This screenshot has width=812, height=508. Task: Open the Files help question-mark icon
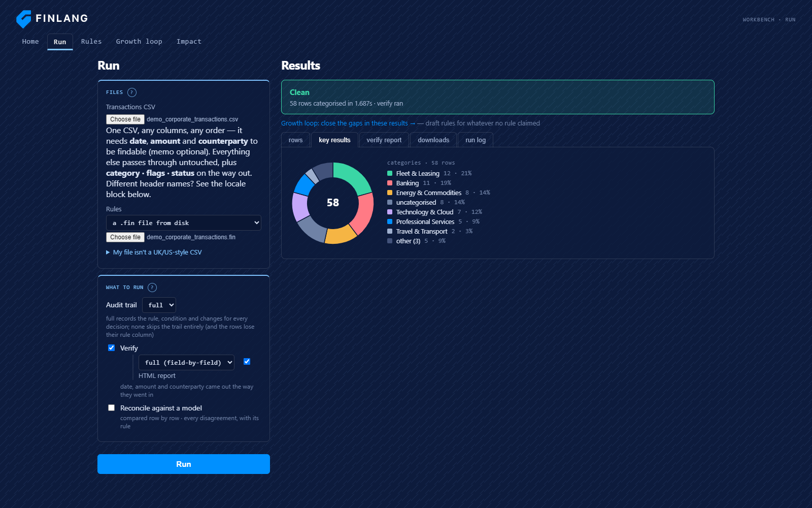132,92
